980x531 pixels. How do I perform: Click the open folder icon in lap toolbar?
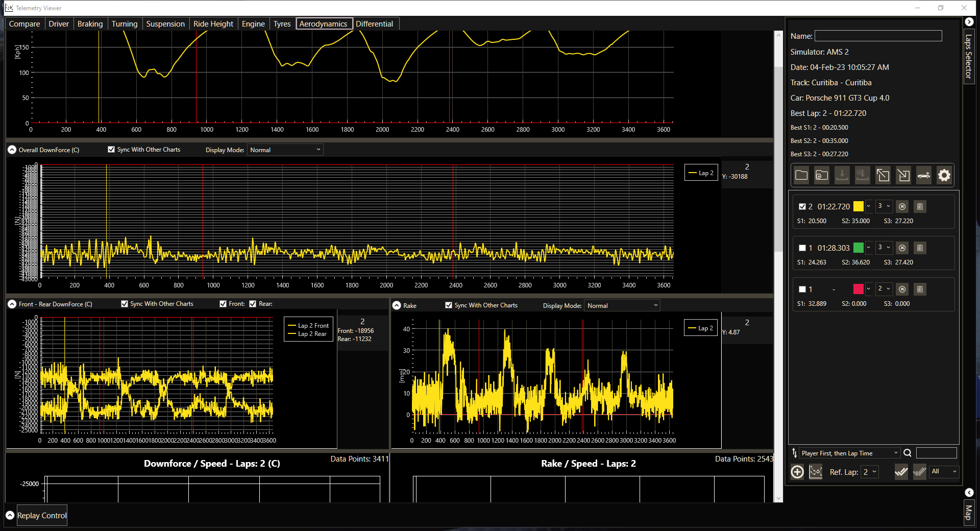tap(801, 175)
